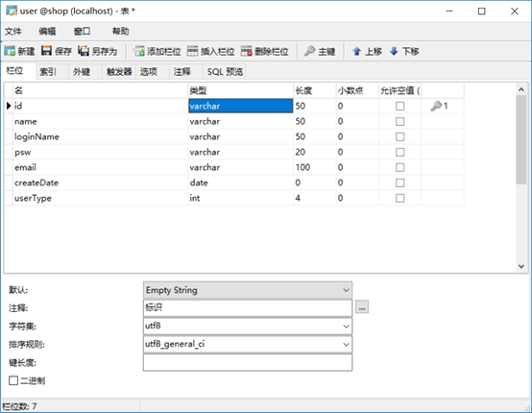The image size is (532, 413).
Task: Click length value 20 in psw row
Action: (x=301, y=152)
